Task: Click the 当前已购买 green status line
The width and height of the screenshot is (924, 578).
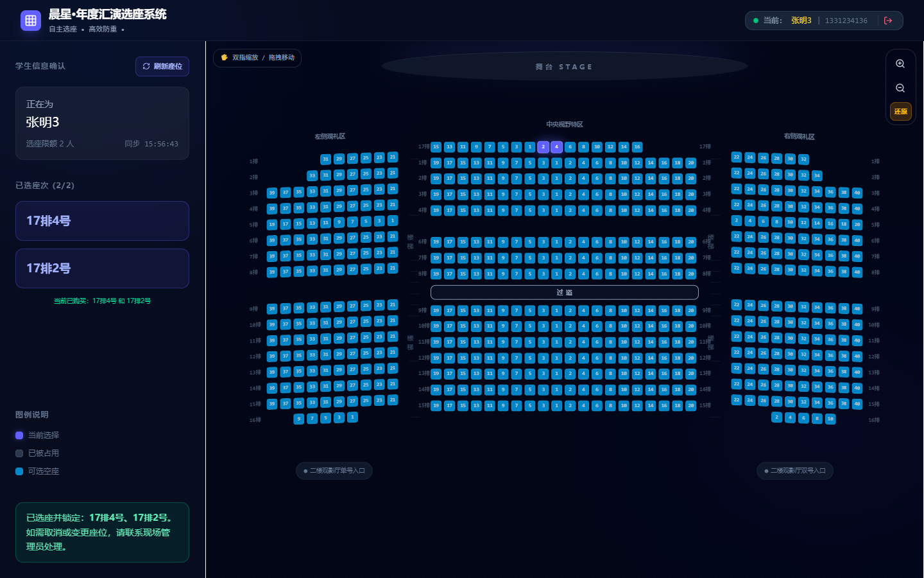Action: click(102, 301)
